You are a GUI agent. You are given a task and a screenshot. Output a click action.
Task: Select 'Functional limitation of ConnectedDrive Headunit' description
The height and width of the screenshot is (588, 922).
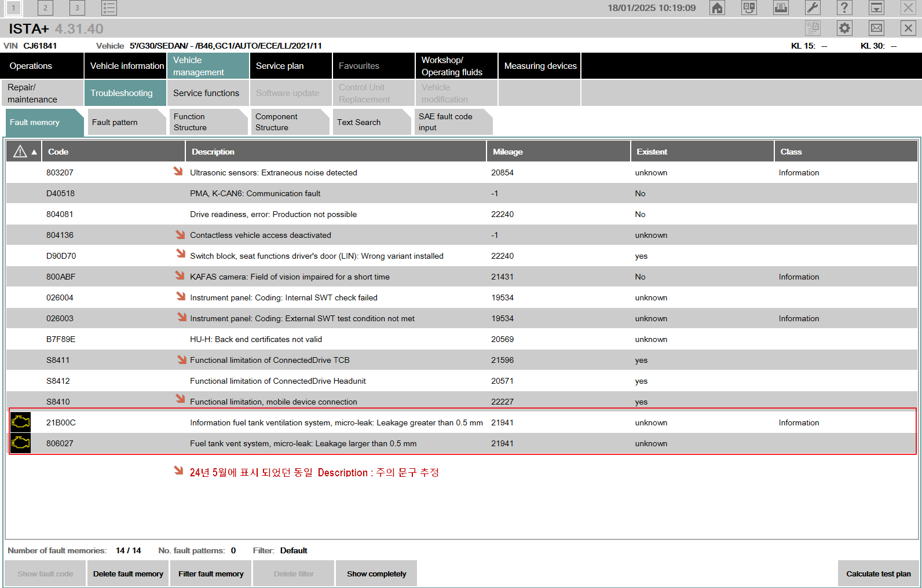pyautogui.click(x=278, y=381)
